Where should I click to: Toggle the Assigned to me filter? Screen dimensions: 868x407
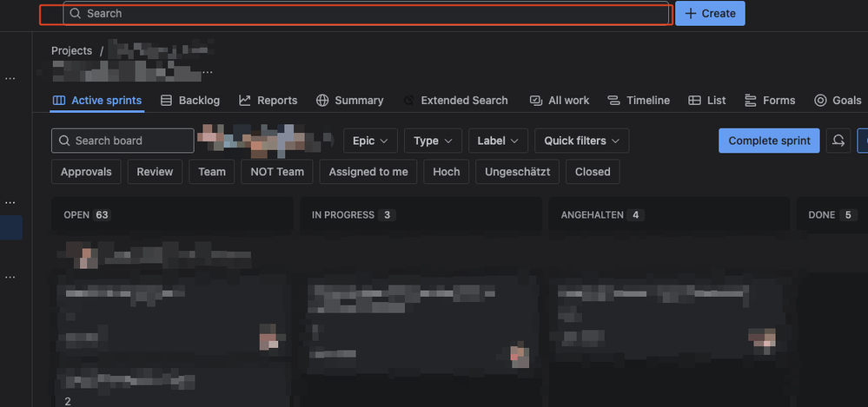point(368,172)
